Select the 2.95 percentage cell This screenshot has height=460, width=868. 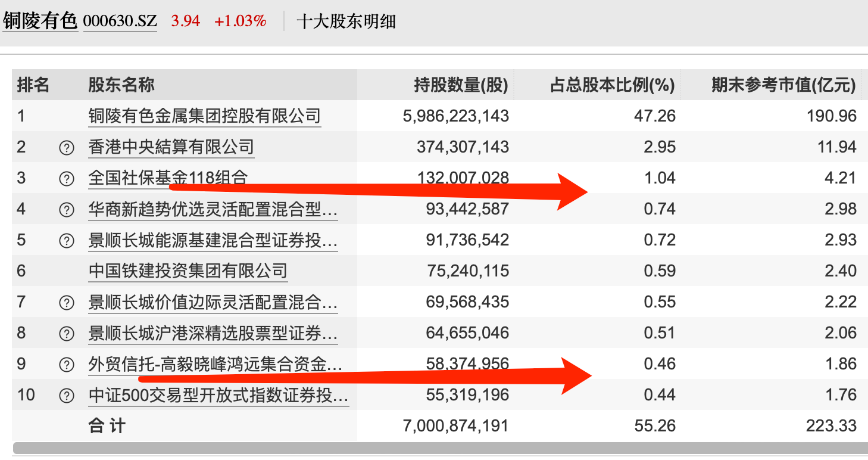(x=660, y=147)
